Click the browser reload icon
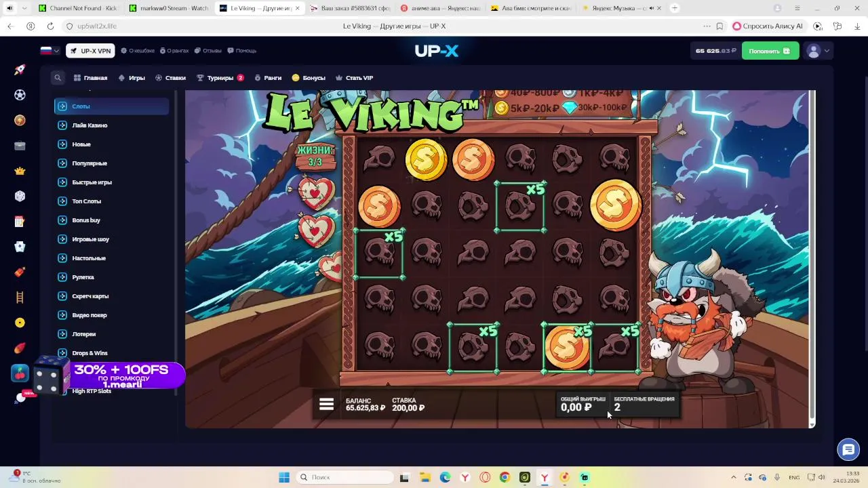 tap(50, 26)
